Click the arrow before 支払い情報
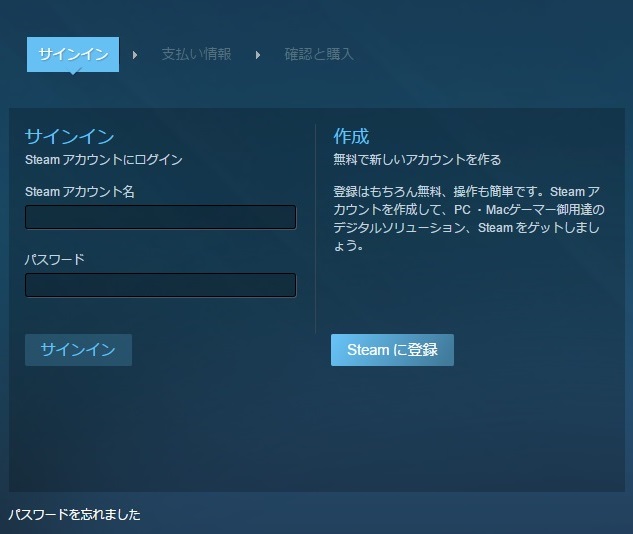 135,55
